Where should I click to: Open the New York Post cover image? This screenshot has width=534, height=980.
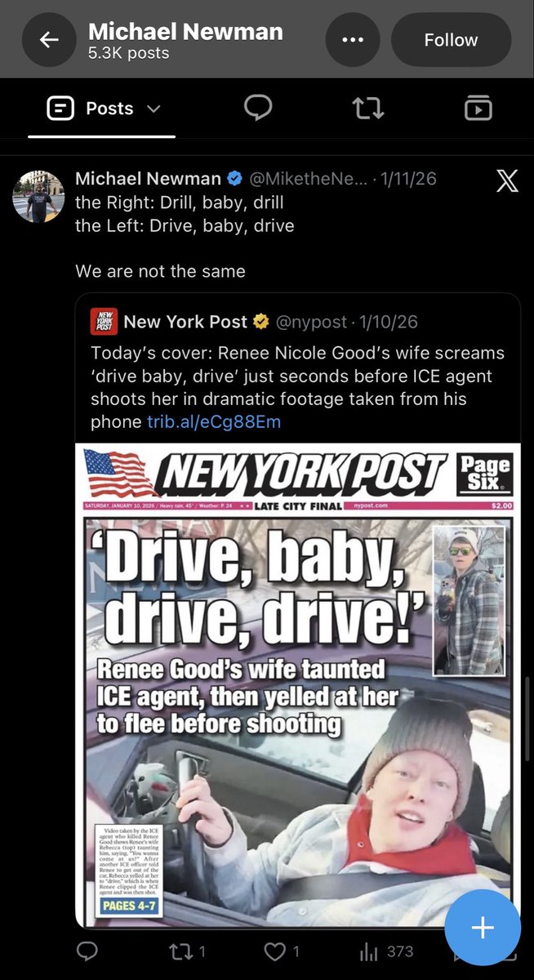tap(298, 686)
